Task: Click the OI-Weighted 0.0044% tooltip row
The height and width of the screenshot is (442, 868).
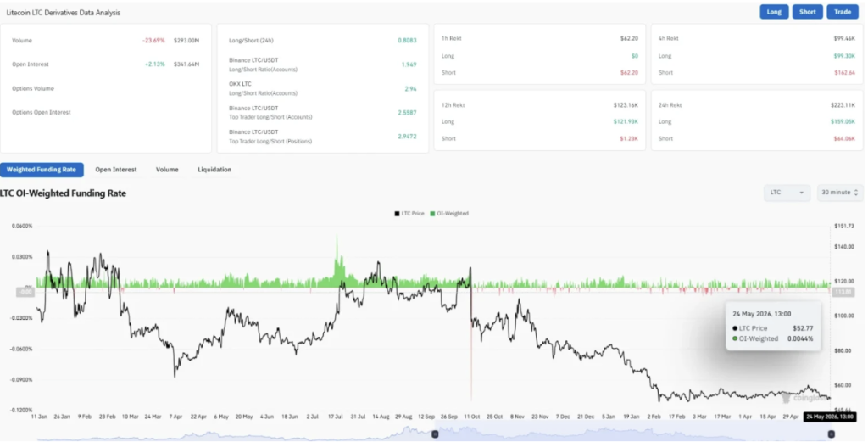Action: pos(773,338)
